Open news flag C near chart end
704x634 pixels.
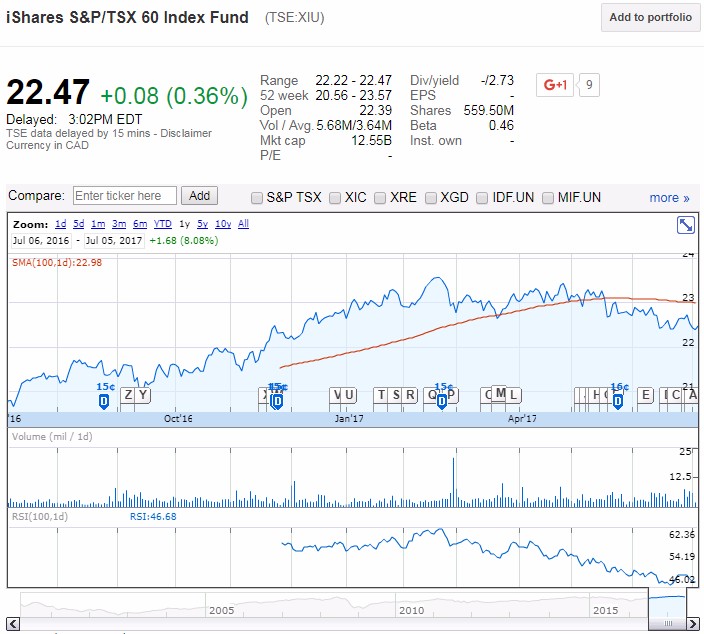(675, 395)
